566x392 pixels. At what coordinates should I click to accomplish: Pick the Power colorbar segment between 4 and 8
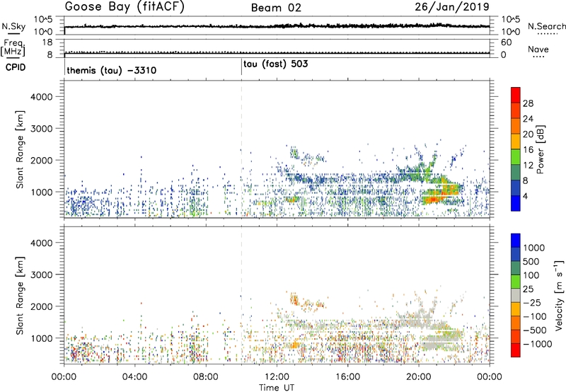(516, 188)
